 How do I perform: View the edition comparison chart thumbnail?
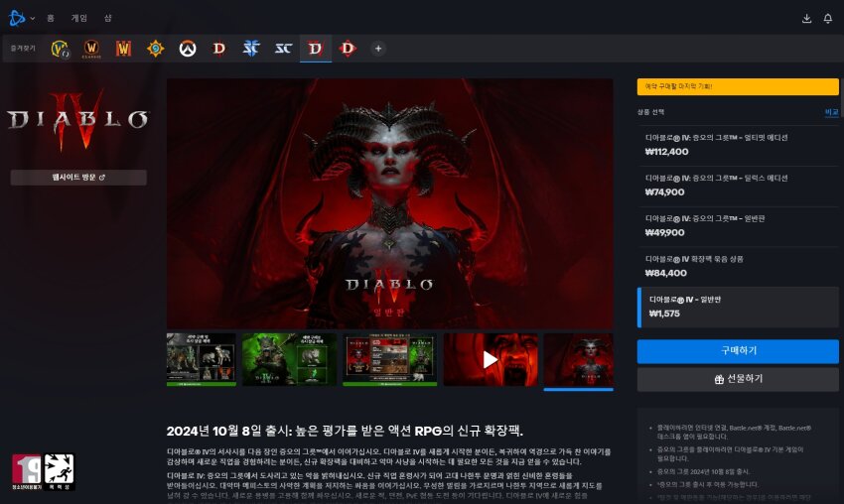tap(389, 359)
